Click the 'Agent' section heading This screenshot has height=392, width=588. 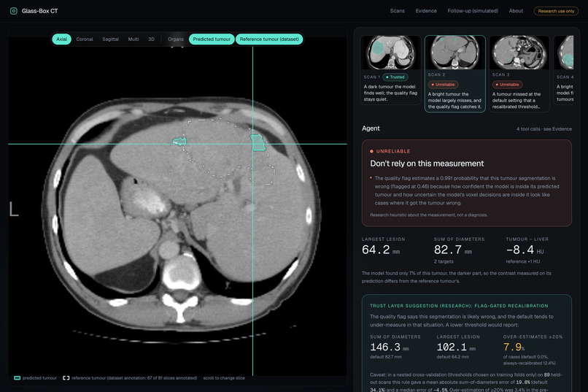[x=371, y=128]
